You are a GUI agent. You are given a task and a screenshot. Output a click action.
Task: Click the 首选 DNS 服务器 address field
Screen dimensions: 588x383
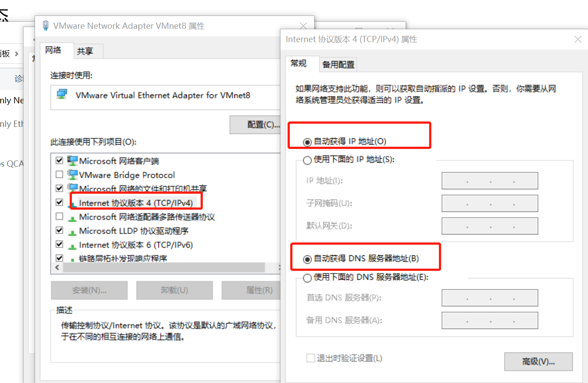coord(490,298)
